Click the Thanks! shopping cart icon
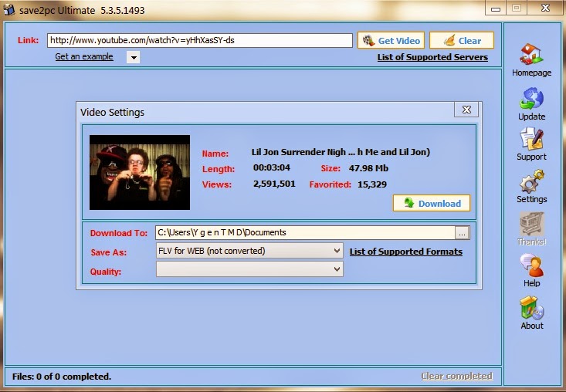Viewport: 566px width, 392px height. pos(531,224)
